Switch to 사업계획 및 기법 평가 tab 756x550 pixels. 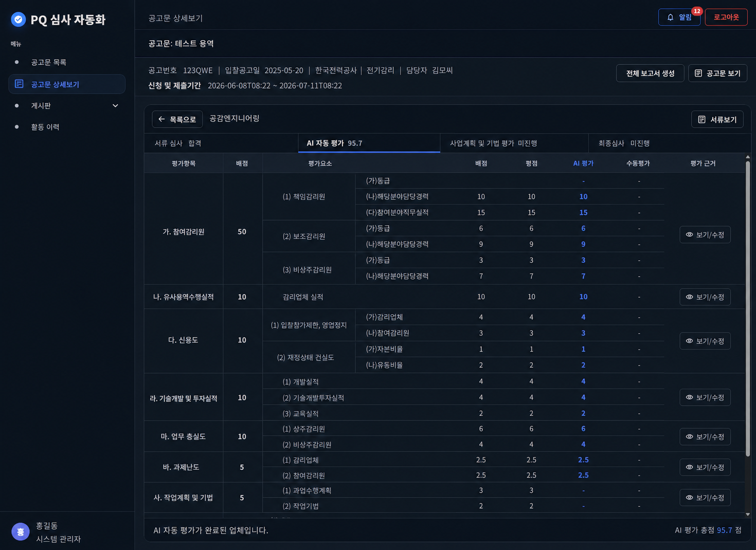(514, 143)
